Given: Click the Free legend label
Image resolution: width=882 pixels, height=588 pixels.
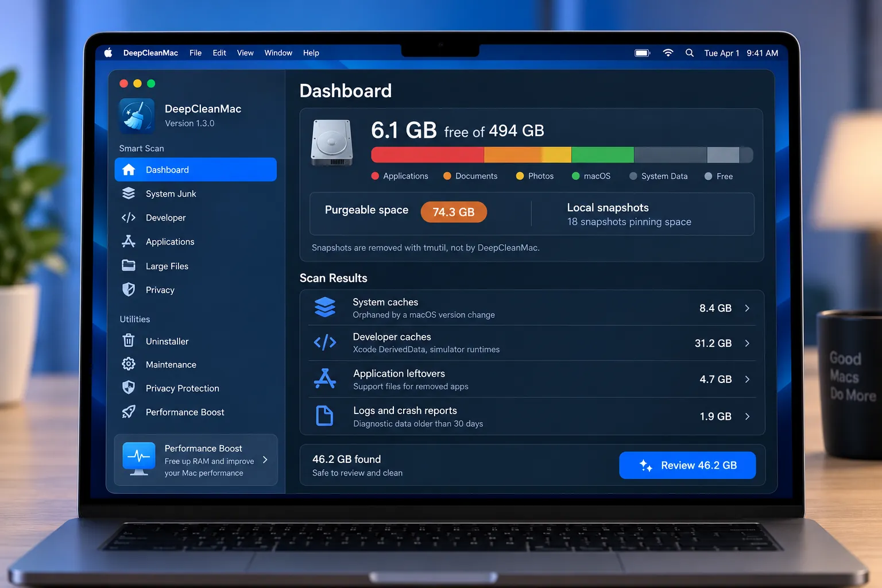Looking at the screenshot, I should pyautogui.click(x=725, y=176).
